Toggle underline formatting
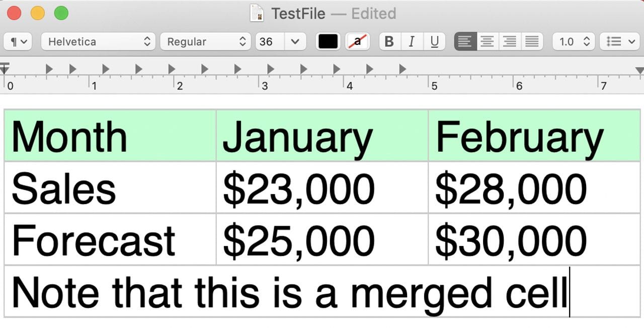 [x=434, y=42]
